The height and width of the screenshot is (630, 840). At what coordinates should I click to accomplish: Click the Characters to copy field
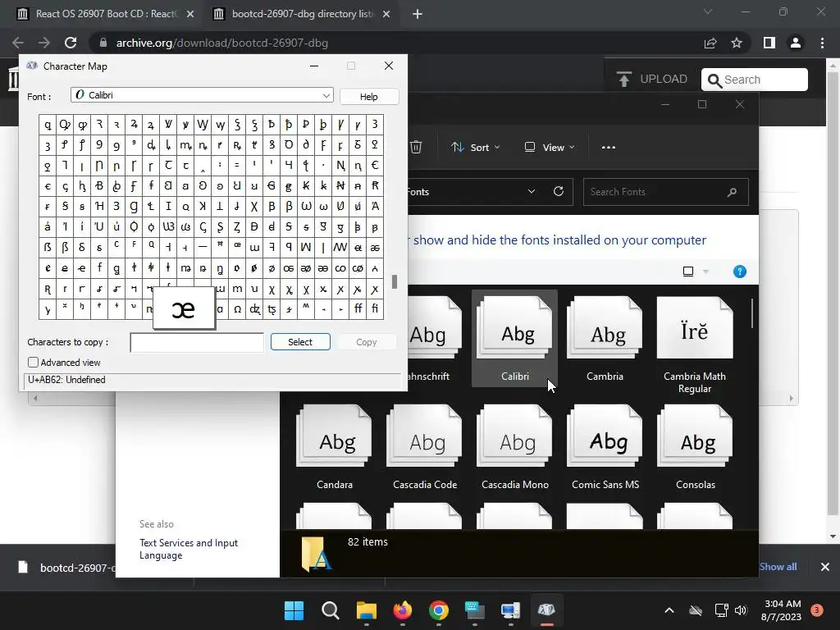point(197,342)
